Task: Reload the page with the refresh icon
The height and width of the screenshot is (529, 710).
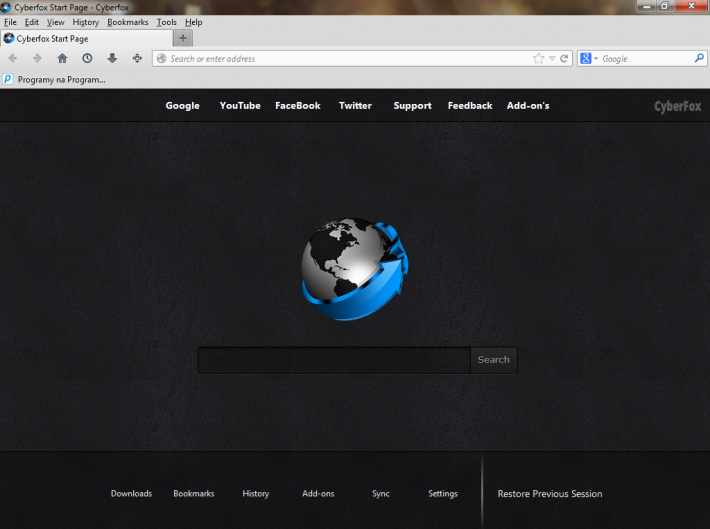Action: pos(564,58)
